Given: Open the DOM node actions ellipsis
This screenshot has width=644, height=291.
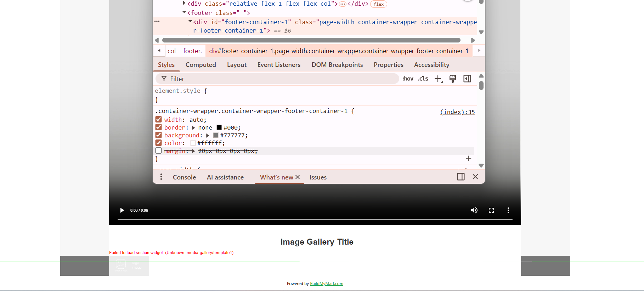Looking at the screenshot, I should pos(157,22).
